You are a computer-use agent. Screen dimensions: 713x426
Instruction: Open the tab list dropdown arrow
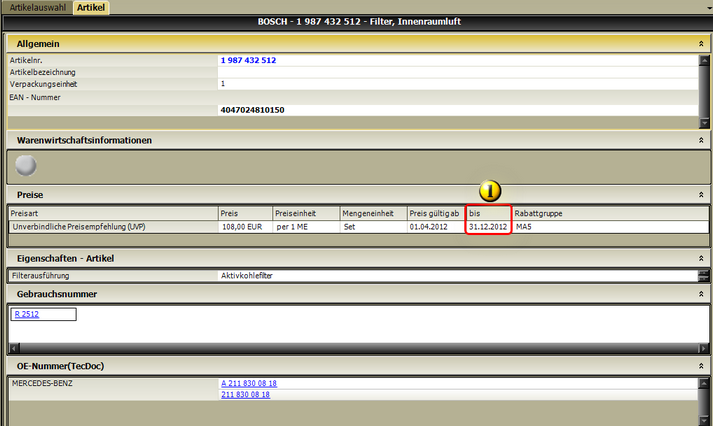coord(709,8)
